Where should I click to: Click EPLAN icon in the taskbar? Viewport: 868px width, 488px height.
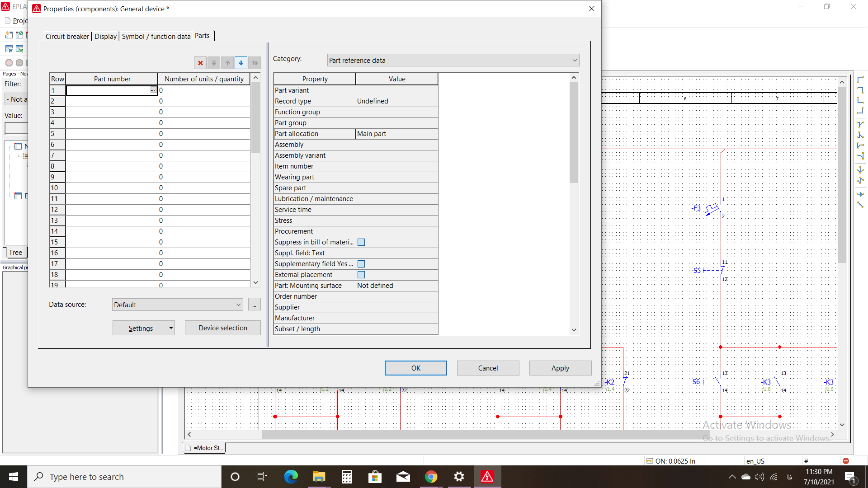(487, 477)
